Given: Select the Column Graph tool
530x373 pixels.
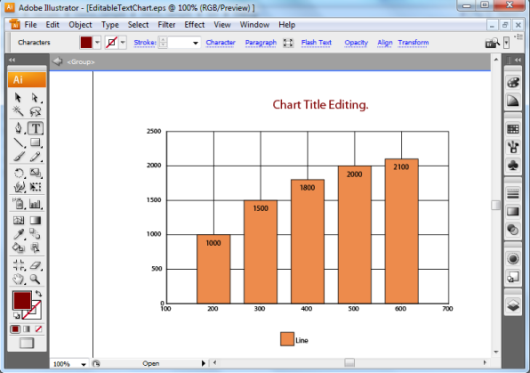Looking at the screenshot, I should tap(35, 204).
